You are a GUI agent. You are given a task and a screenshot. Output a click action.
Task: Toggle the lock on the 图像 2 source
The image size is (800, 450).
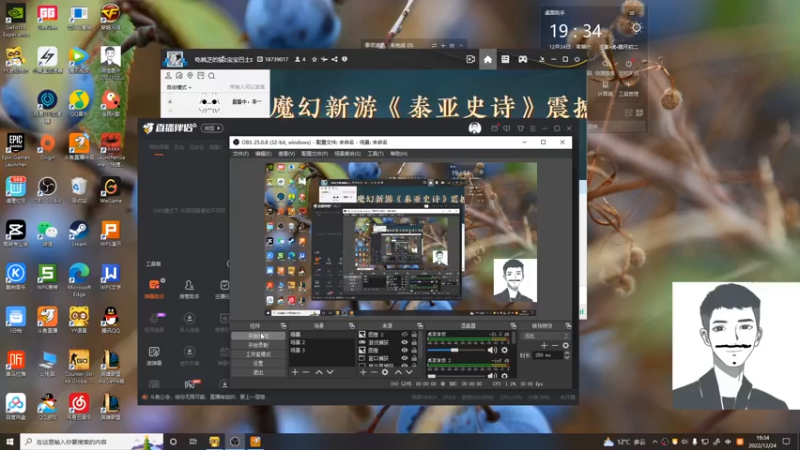pos(414,335)
